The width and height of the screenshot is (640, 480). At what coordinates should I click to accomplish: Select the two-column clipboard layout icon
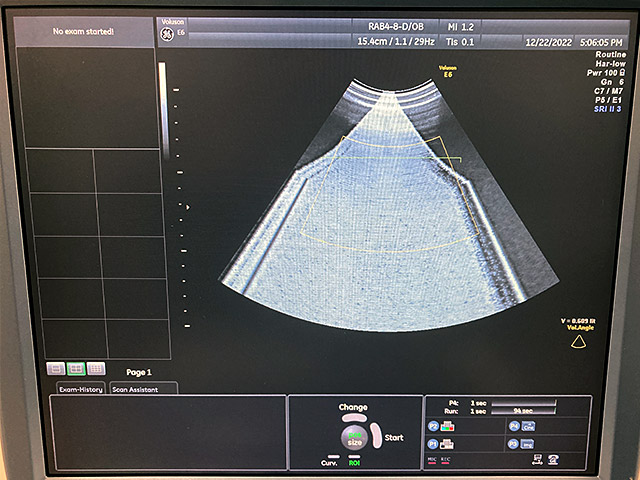click(76, 369)
